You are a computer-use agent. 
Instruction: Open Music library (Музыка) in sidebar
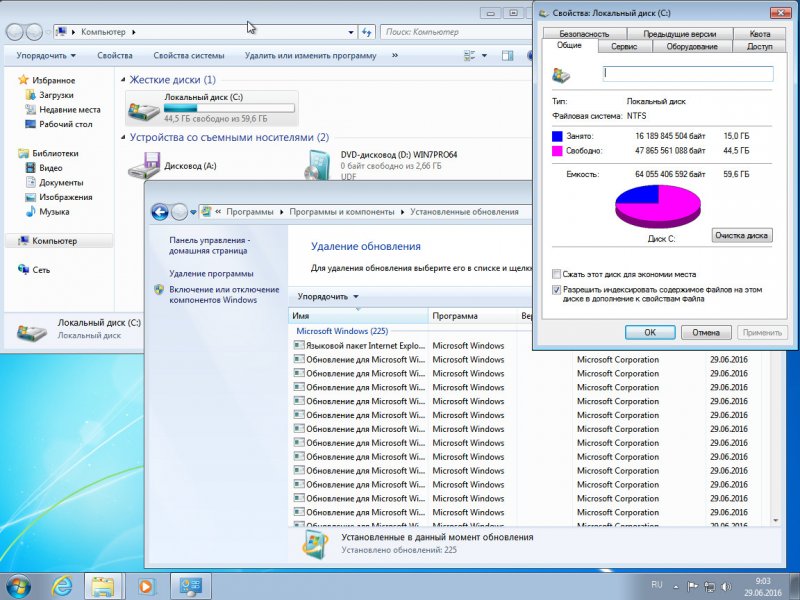(54, 211)
